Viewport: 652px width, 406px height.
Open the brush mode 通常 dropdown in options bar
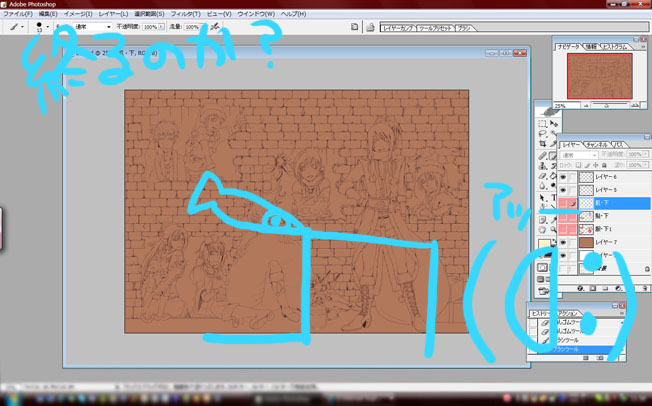point(92,27)
